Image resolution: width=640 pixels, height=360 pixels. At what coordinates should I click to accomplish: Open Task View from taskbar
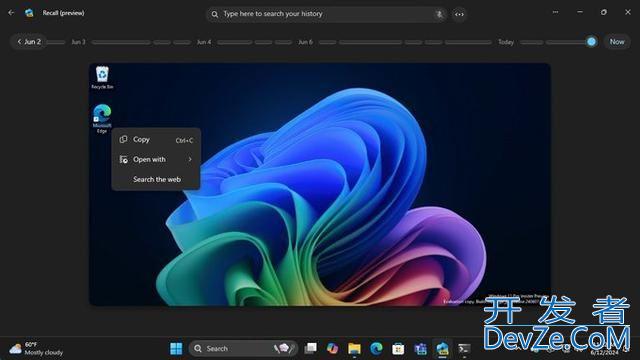pyautogui.click(x=311, y=349)
